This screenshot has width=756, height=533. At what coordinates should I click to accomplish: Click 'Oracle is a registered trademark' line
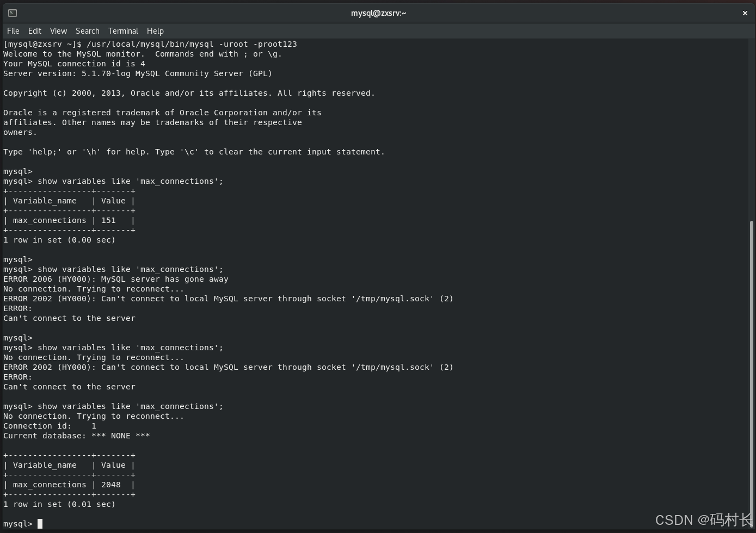162,113
